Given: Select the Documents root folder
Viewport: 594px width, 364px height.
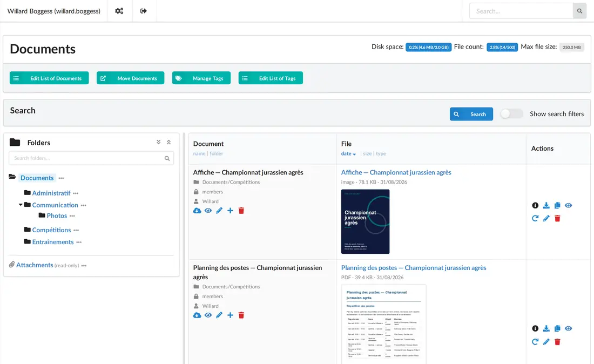Looking at the screenshot, I should [x=37, y=178].
